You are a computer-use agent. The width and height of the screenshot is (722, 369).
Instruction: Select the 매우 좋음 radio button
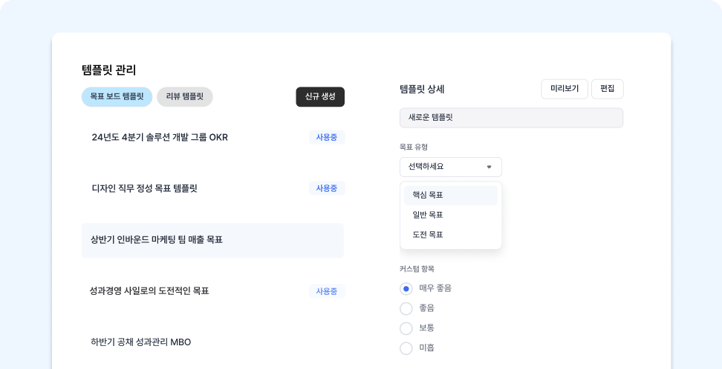coord(406,289)
